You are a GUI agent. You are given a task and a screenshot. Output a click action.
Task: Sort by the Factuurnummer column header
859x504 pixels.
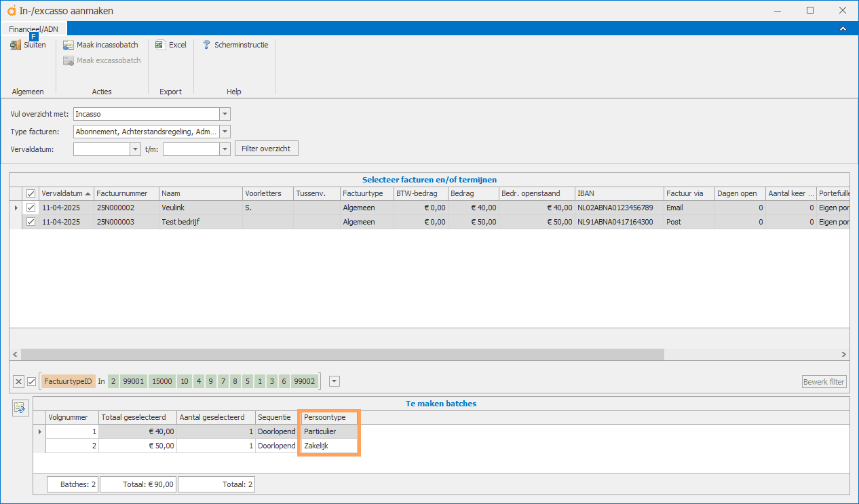(x=126, y=193)
